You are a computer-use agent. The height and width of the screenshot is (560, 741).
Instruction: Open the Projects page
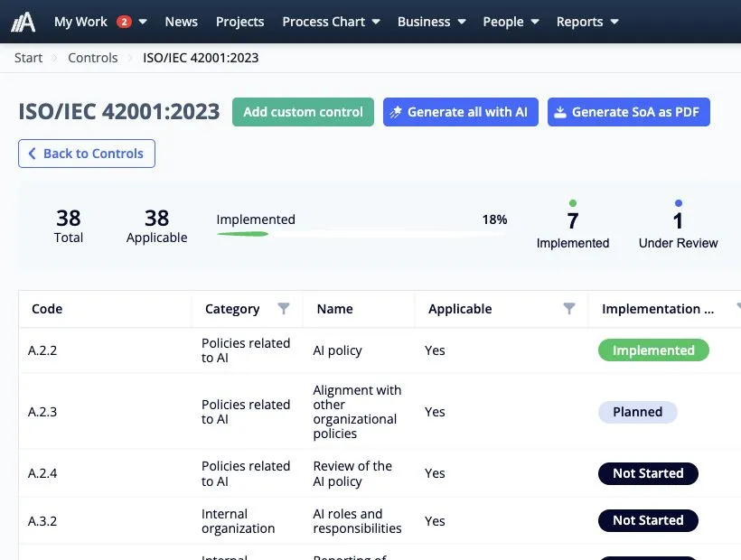pyautogui.click(x=239, y=22)
